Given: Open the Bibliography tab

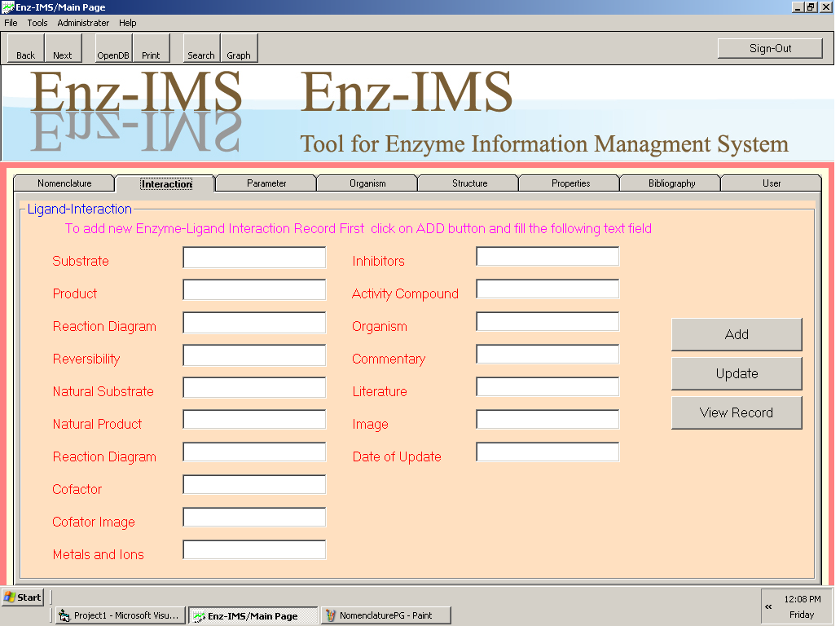Looking at the screenshot, I should 671,183.
